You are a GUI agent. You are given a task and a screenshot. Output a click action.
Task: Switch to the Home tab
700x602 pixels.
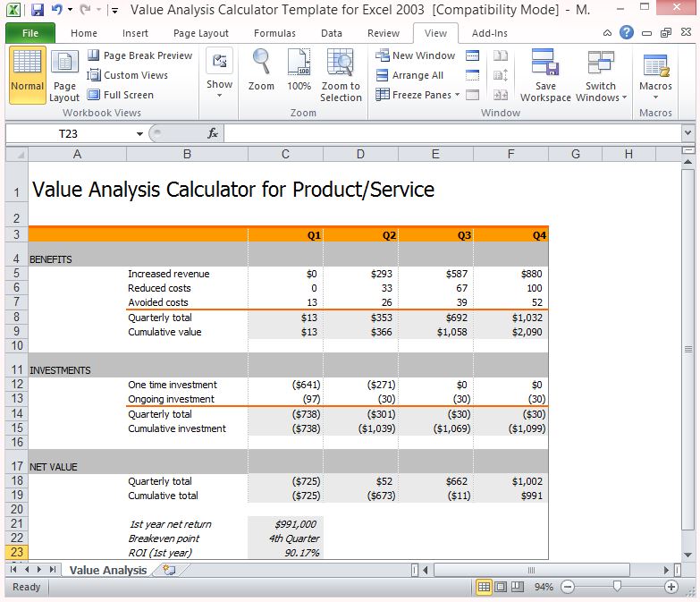click(84, 33)
